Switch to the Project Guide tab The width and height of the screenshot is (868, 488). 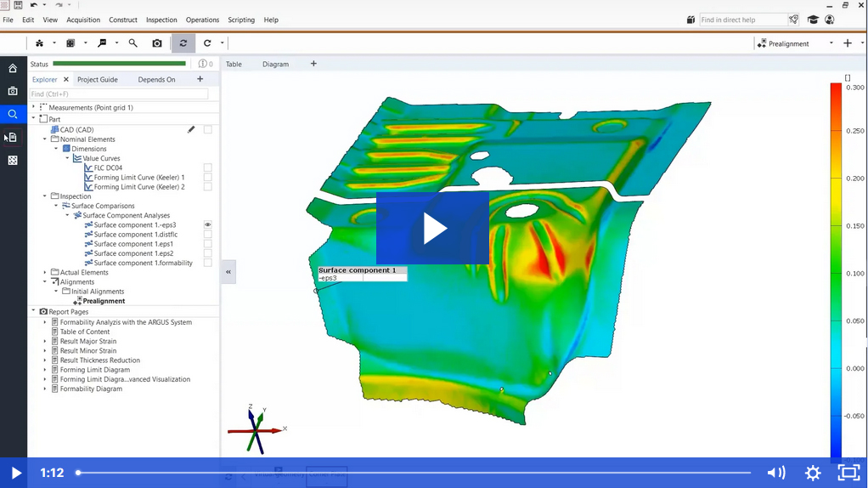98,80
